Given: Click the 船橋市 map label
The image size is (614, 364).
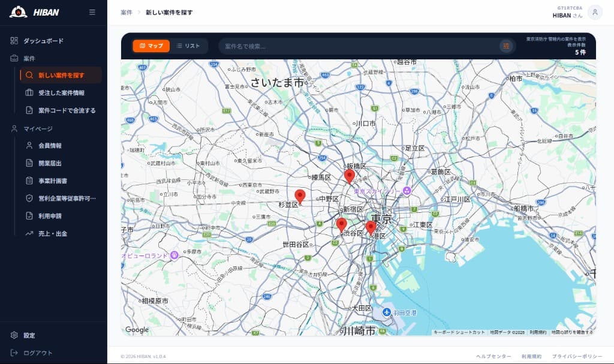Looking at the screenshot, I should click(x=524, y=208).
